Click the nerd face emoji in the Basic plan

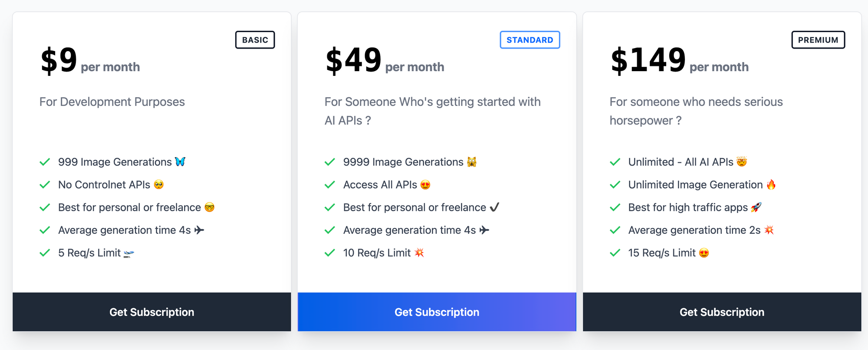click(x=210, y=207)
